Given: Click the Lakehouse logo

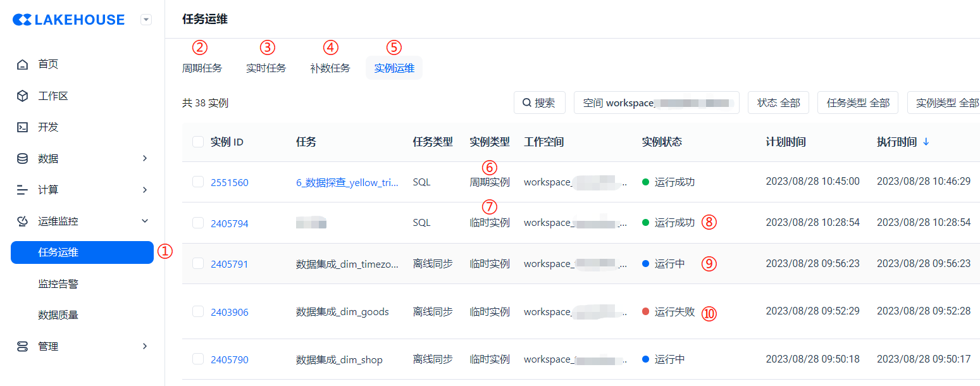Looking at the screenshot, I should pyautogui.click(x=69, y=20).
